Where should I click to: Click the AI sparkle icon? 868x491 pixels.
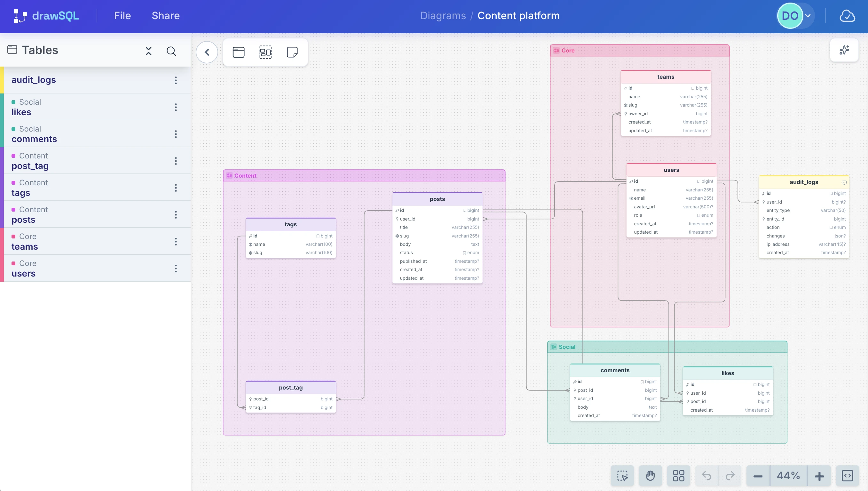tap(844, 50)
